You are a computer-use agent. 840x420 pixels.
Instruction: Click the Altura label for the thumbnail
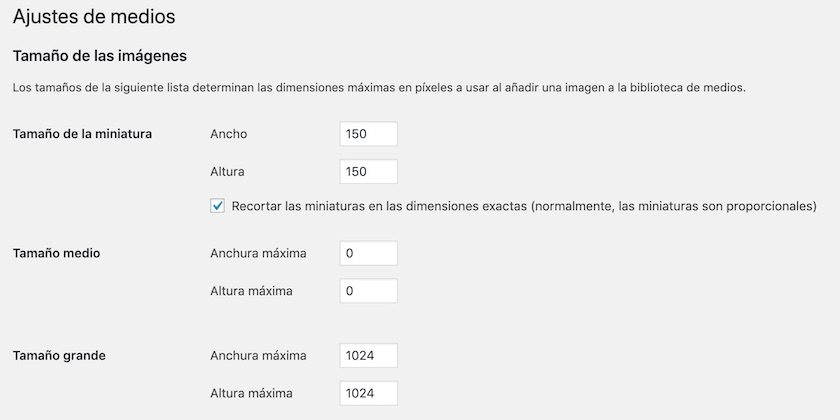point(228,172)
